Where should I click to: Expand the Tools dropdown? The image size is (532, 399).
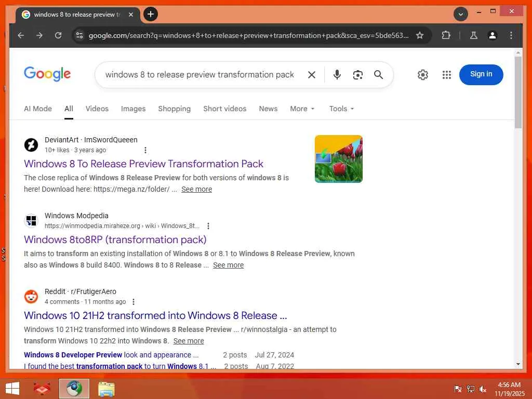(x=341, y=109)
